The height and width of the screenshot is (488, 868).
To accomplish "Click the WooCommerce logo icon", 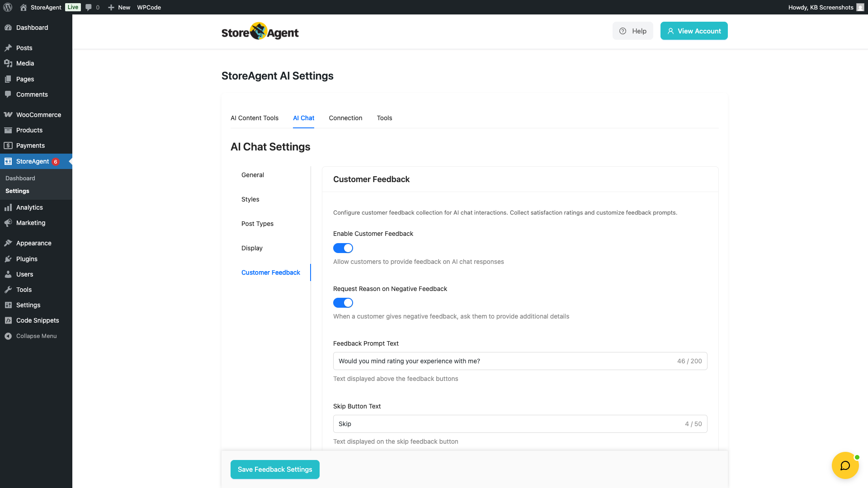I will [x=8, y=115].
